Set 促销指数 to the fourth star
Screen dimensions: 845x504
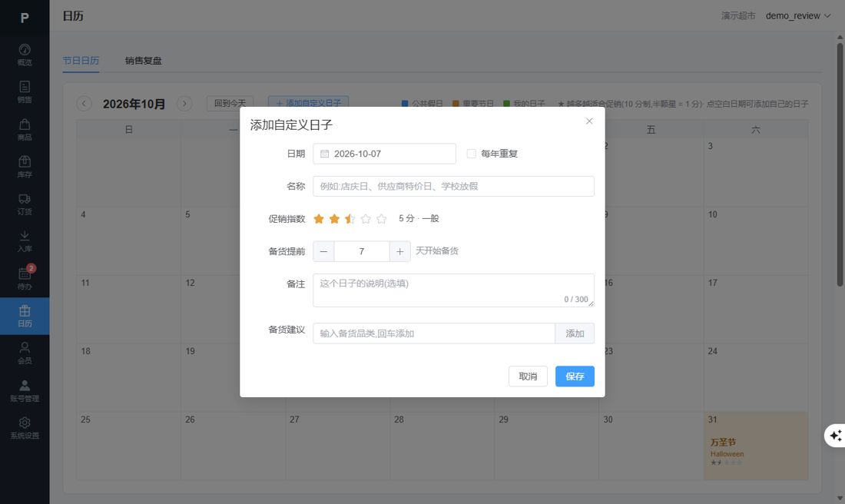pyautogui.click(x=366, y=219)
